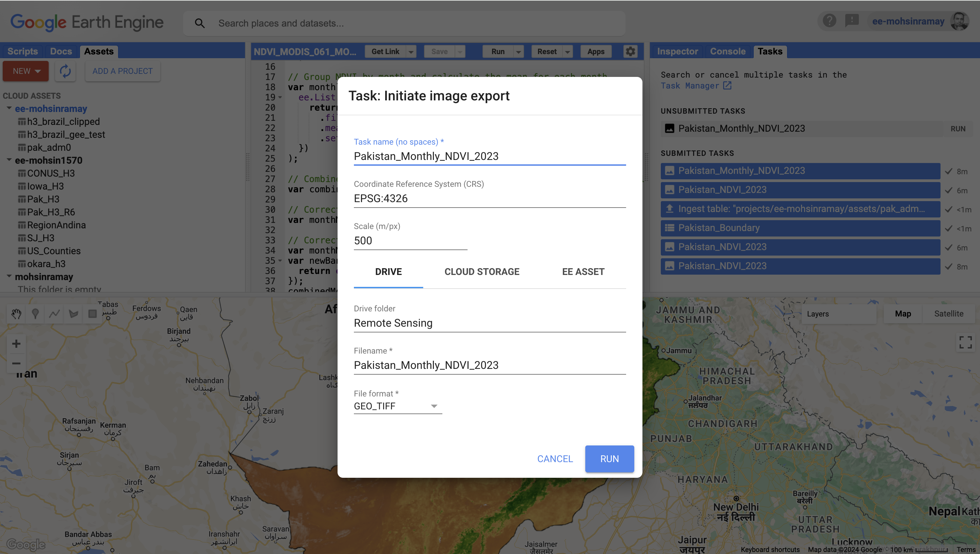Cancel the image export dialog
Screen dimensions: 980x554
coord(555,459)
